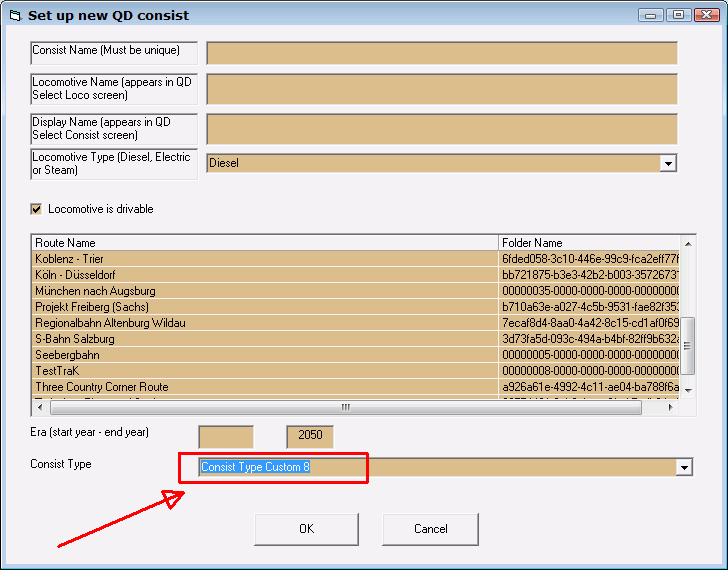This screenshot has width=728, height=570.
Task: Click folder name 7ecaf8d4 of Regionalbahn Altenburg
Action: pos(589,323)
